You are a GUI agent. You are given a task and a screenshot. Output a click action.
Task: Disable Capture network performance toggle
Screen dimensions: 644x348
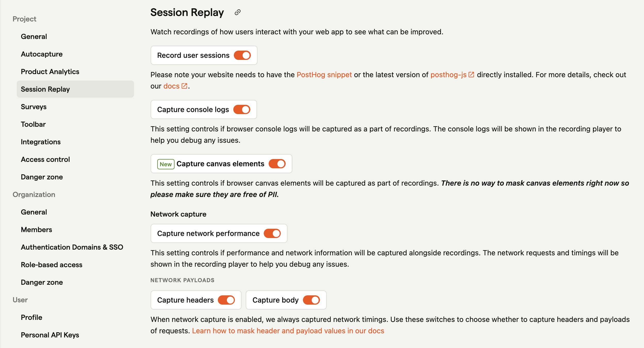(x=273, y=234)
